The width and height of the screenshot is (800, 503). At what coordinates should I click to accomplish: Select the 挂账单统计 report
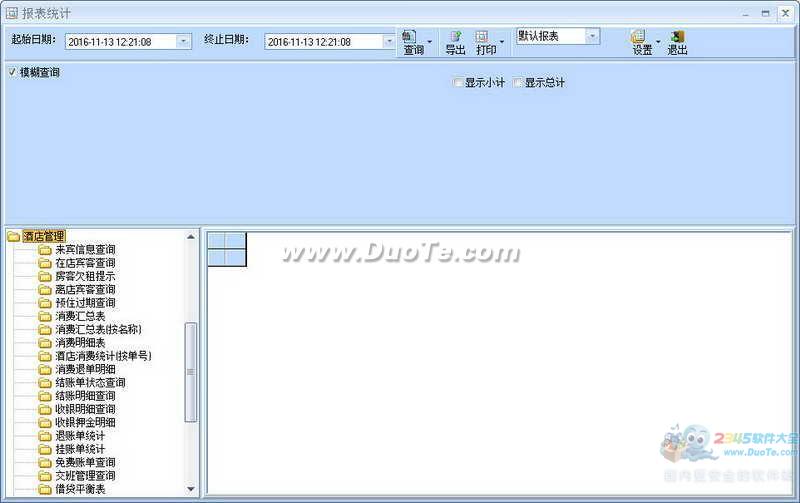80,449
